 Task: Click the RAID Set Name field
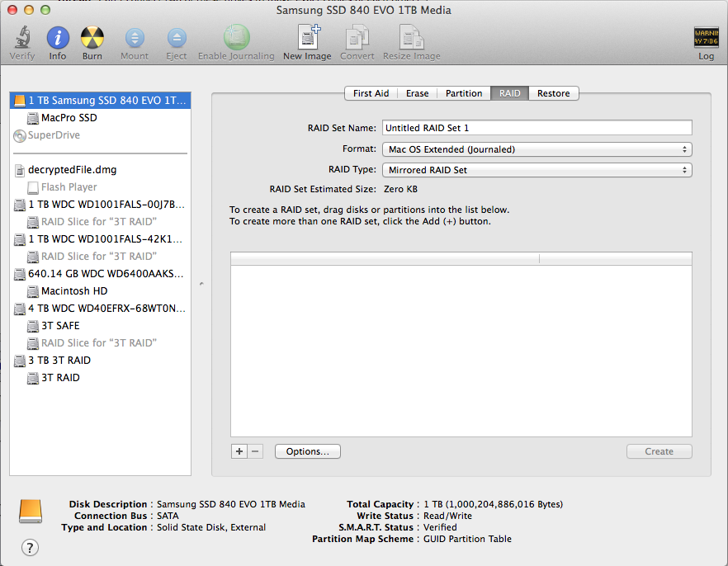[x=537, y=128]
